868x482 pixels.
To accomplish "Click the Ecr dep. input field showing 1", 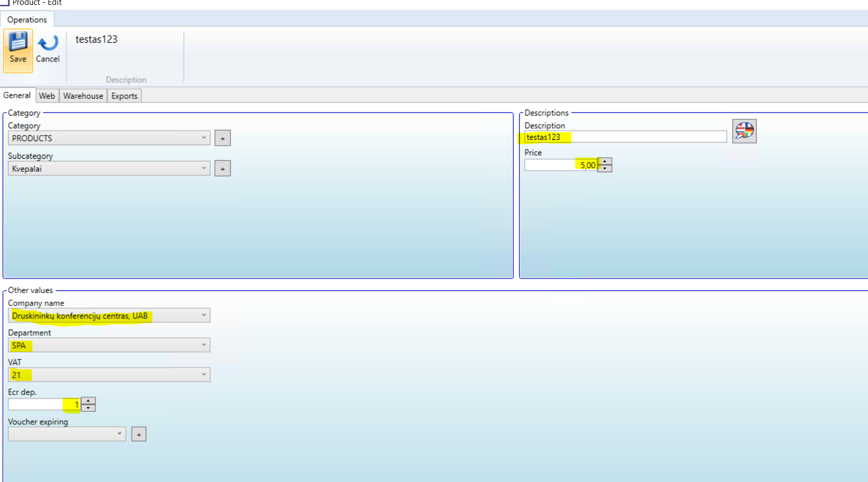I will point(44,404).
